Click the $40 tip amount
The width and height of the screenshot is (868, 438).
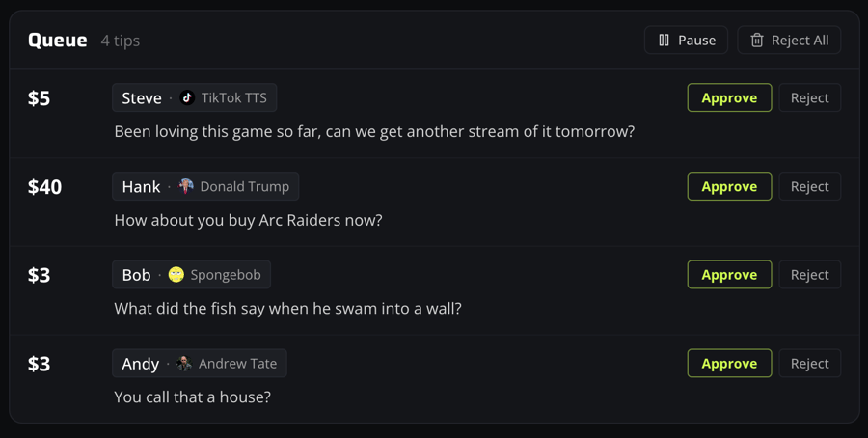(x=44, y=187)
